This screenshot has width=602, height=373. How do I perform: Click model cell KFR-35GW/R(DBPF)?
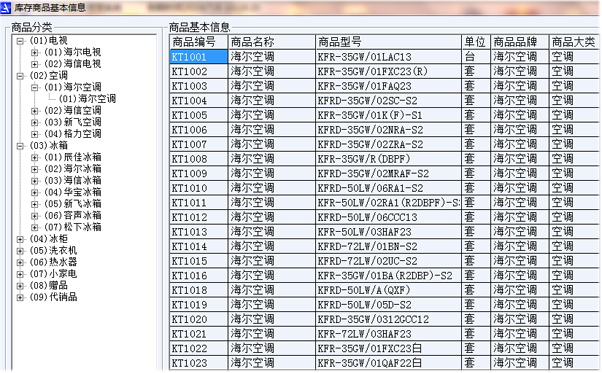[x=388, y=159]
